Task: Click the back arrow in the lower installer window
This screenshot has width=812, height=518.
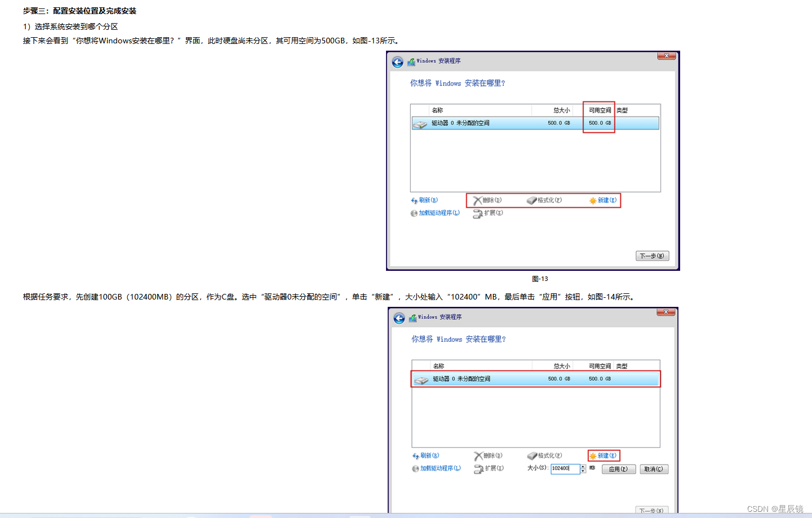Action: pyautogui.click(x=399, y=318)
